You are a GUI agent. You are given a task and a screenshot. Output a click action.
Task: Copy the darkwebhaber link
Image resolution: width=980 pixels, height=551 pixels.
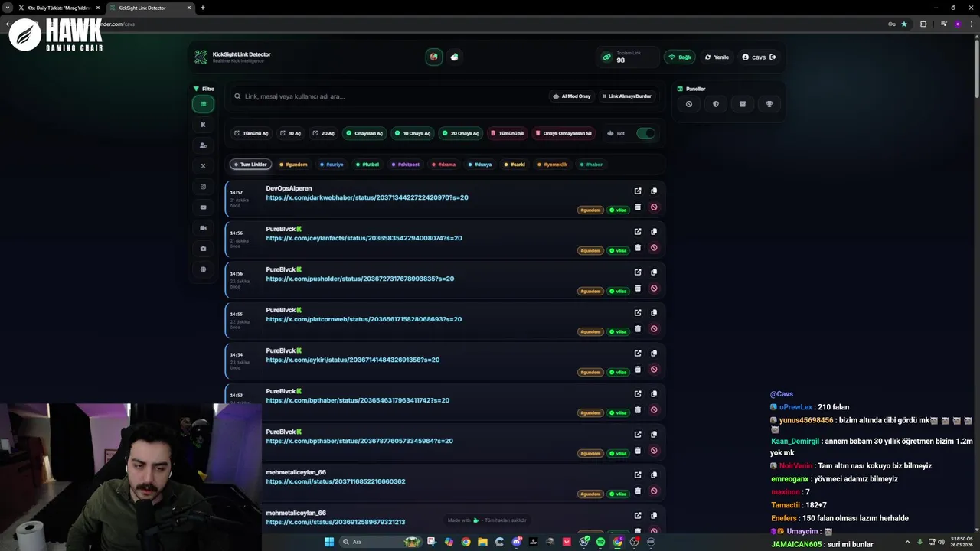click(x=654, y=191)
